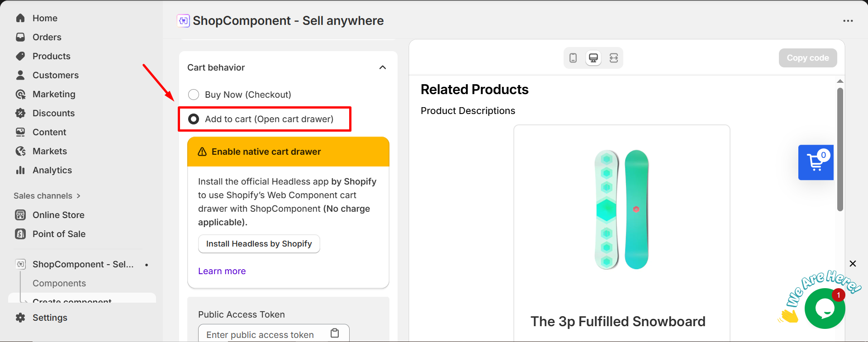Click the Customers person icon
Viewport: 868px width, 342px height.
coord(20,75)
